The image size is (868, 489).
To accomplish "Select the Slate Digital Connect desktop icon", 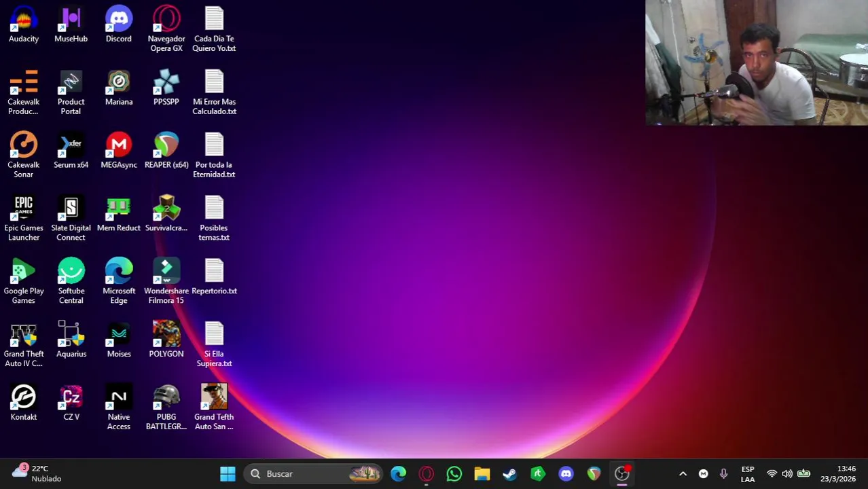I will [x=71, y=219].
